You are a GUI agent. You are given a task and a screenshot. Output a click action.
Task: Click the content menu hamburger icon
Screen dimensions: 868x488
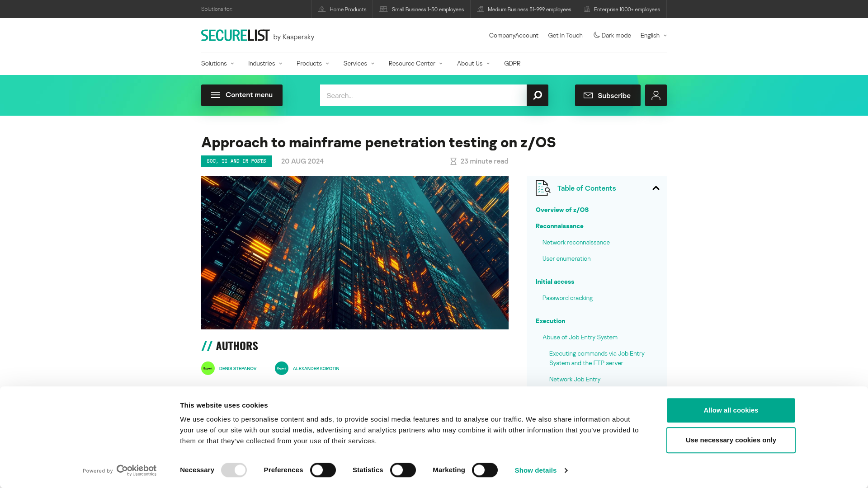tap(216, 95)
